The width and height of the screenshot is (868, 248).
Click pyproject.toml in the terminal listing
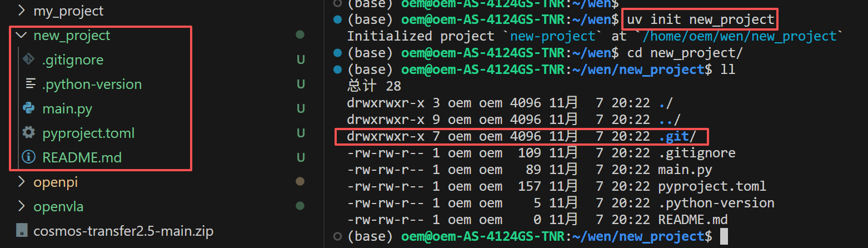click(x=712, y=186)
